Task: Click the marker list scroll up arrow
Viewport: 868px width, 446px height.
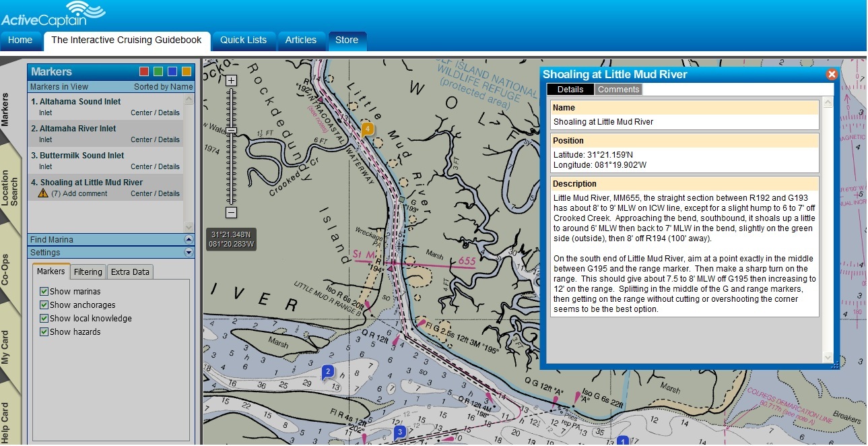Action: click(x=189, y=98)
